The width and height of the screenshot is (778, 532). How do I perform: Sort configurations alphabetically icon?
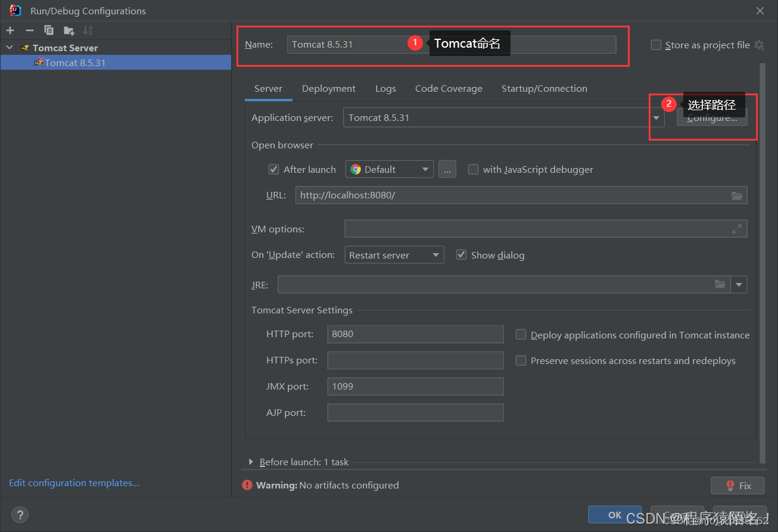point(88,30)
